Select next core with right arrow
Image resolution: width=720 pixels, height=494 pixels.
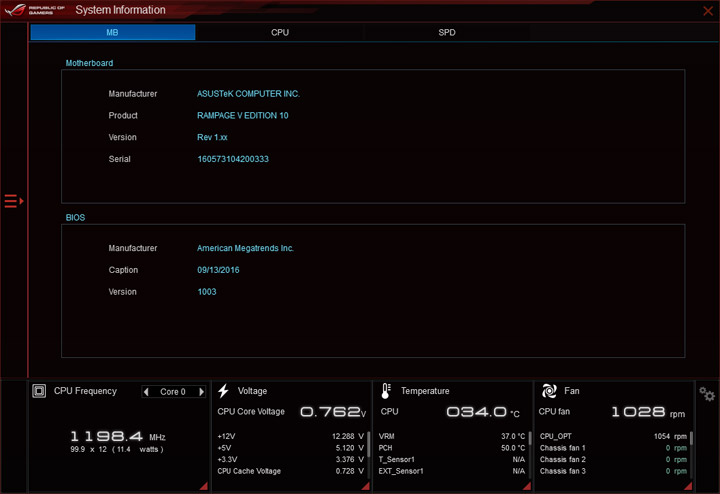pyautogui.click(x=201, y=392)
